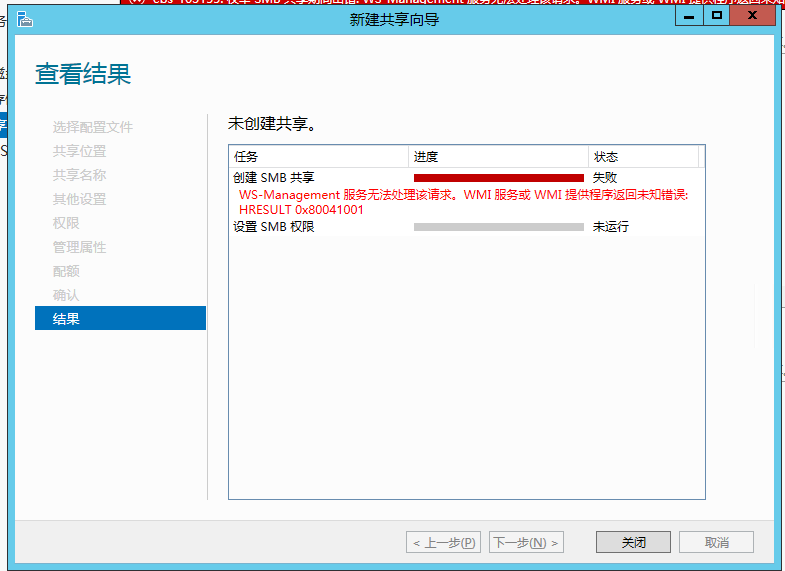This screenshot has width=785, height=571.
Task: Click the 未创建共享。 heading
Action: coord(272,123)
